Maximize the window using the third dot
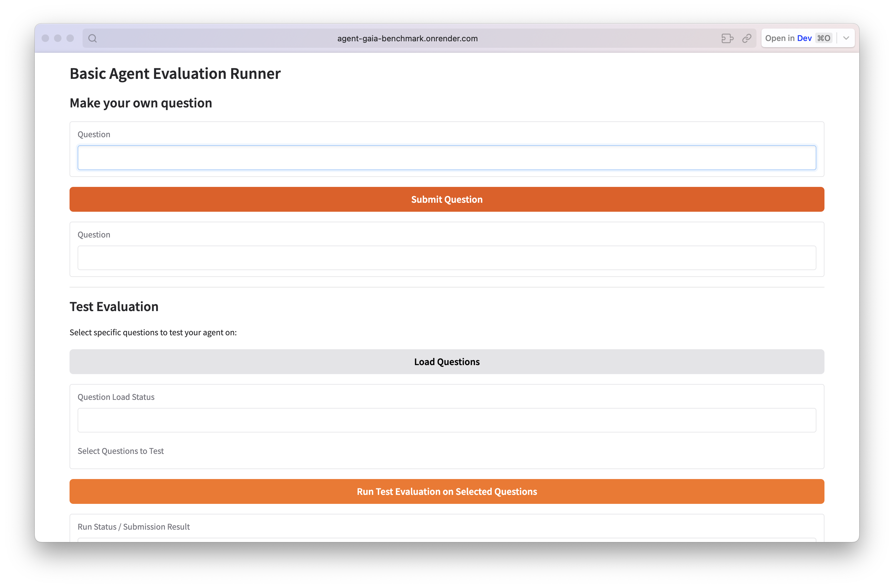The width and height of the screenshot is (894, 588). click(70, 38)
